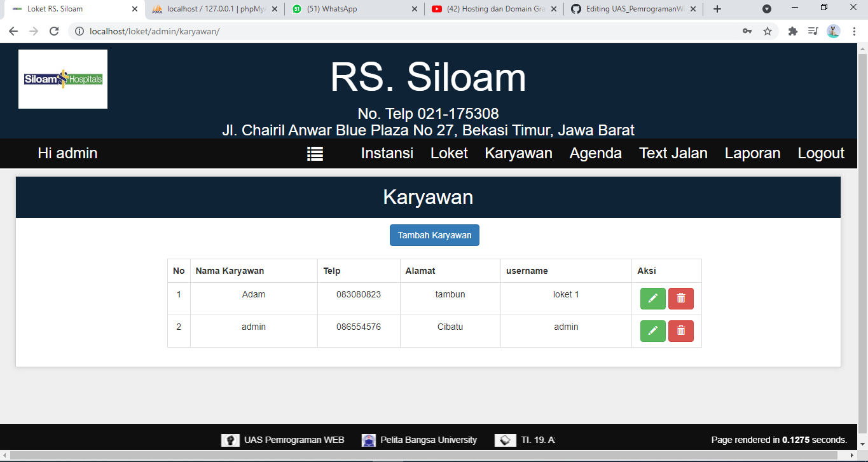Open the loket 1 username link
This screenshot has width=868, height=462.
[566, 294]
